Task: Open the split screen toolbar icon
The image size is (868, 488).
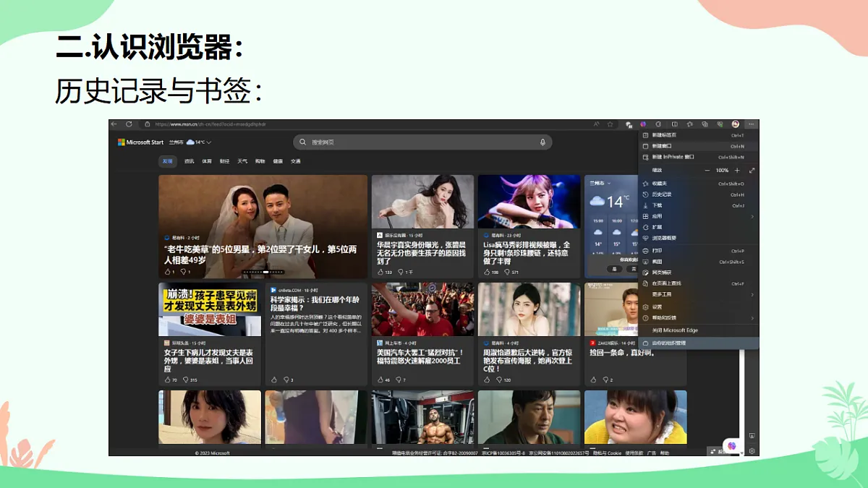Action: click(x=674, y=124)
